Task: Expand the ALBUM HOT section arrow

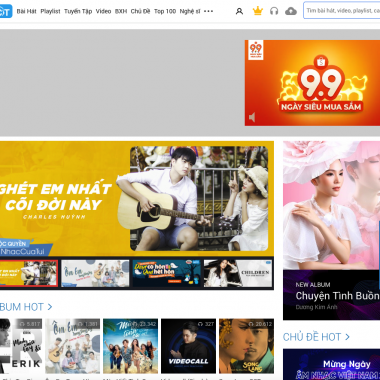Action: click(50, 307)
